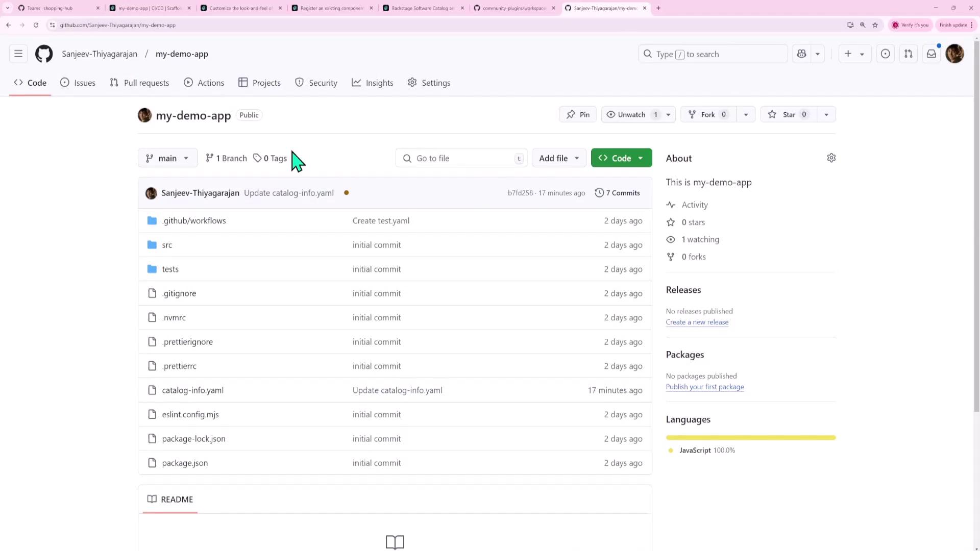Pin the my-demo-app repository
980x551 pixels.
[x=578, y=115]
